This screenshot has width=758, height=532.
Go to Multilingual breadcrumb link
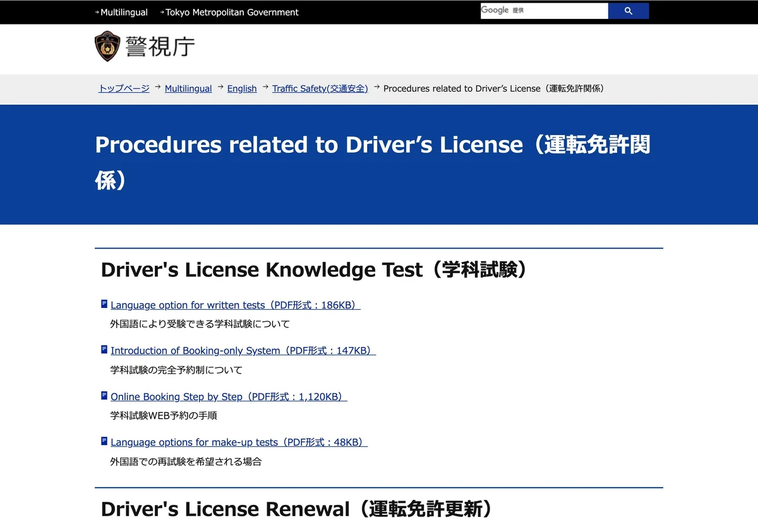pos(188,88)
